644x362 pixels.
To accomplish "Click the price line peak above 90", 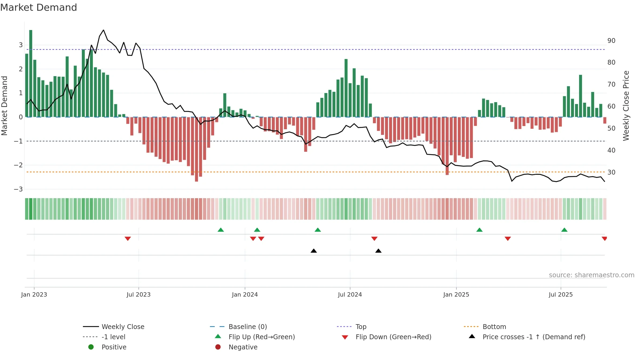I will pos(104,30).
